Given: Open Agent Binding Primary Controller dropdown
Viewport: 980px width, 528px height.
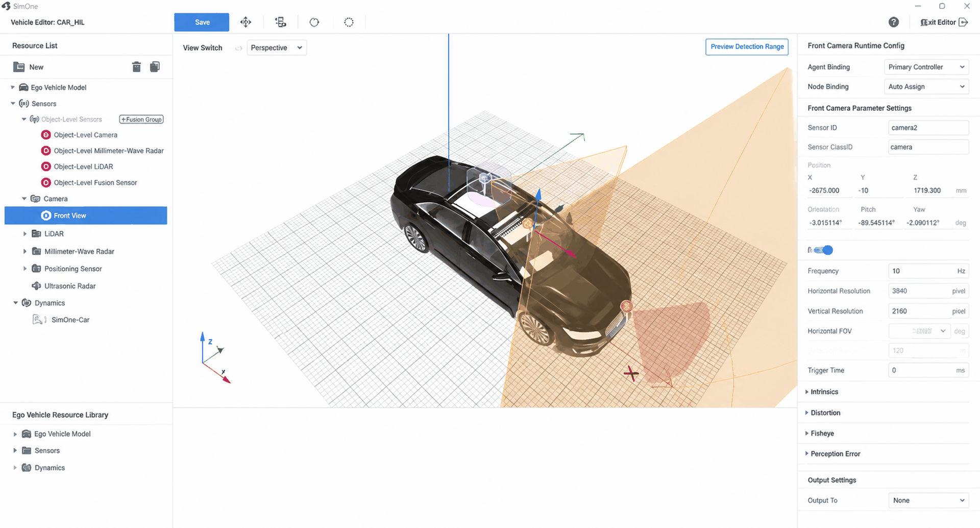Looking at the screenshot, I should coord(926,67).
